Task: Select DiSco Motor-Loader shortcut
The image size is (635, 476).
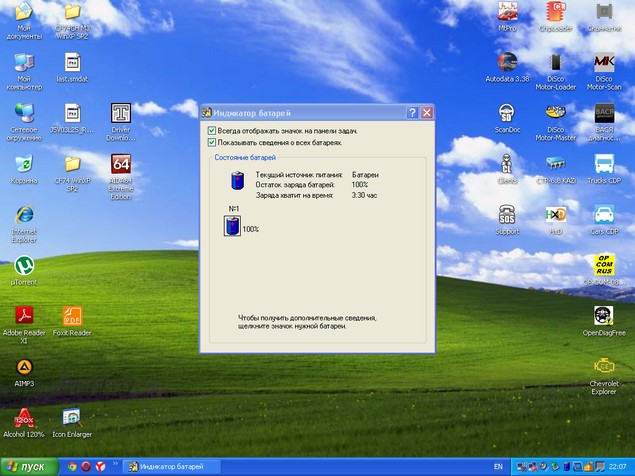Action: (556, 62)
